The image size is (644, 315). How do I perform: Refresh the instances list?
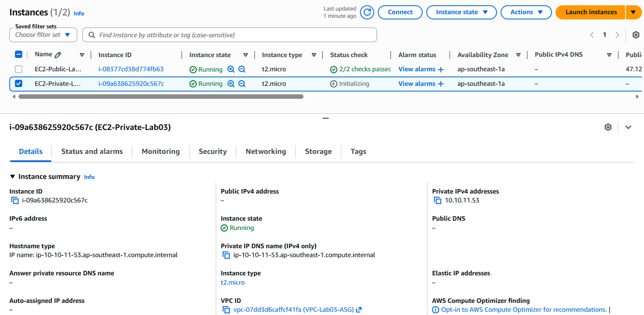click(x=367, y=12)
